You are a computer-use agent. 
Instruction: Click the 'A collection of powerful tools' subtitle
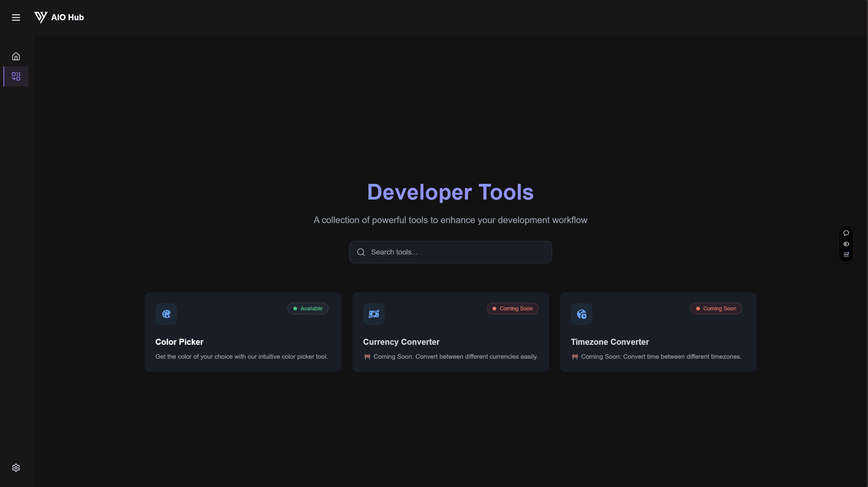tap(450, 220)
